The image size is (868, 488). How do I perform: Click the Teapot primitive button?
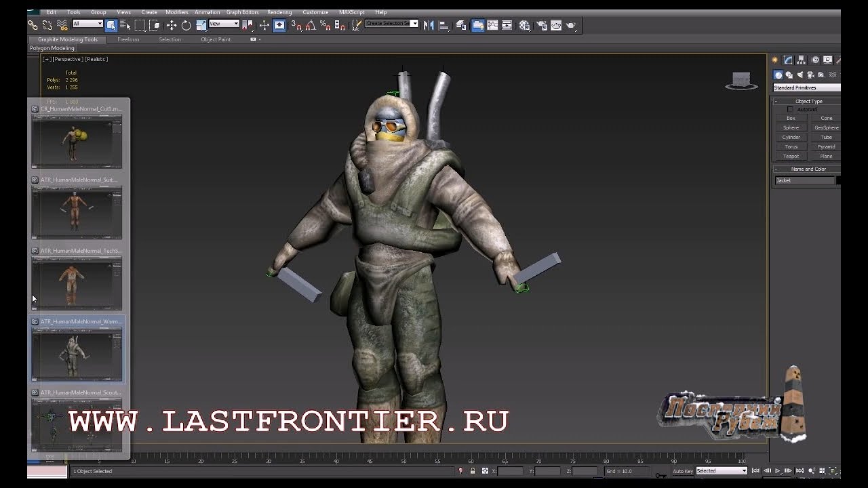(791, 156)
